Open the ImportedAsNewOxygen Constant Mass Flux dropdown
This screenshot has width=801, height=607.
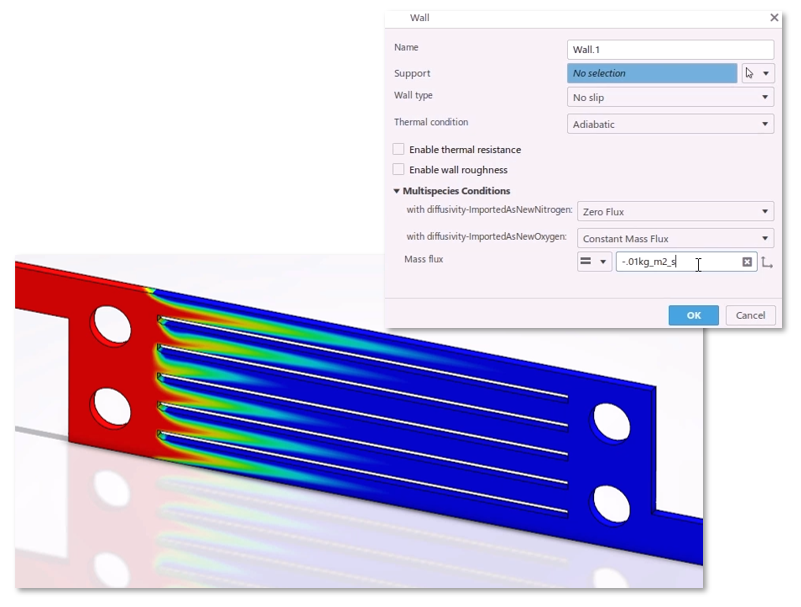(x=675, y=238)
